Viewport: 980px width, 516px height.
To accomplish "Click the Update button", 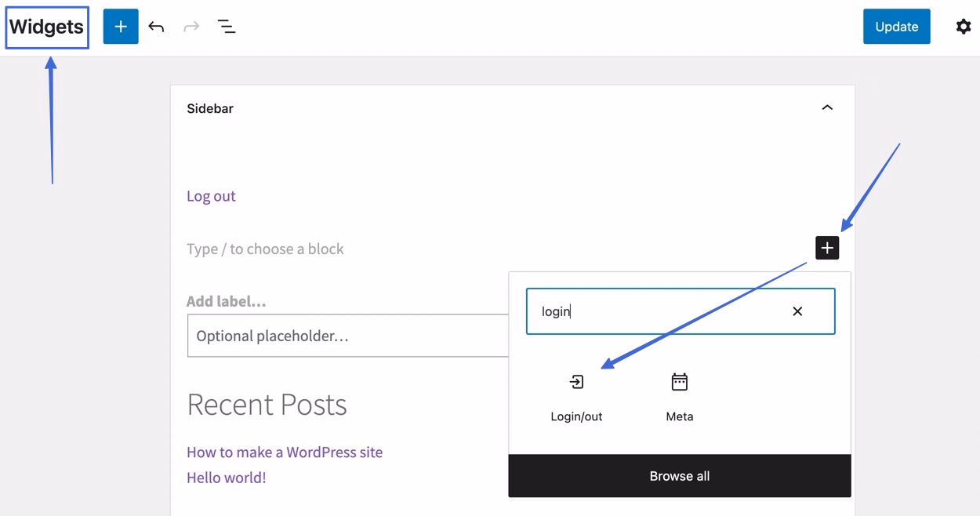I will [x=896, y=26].
